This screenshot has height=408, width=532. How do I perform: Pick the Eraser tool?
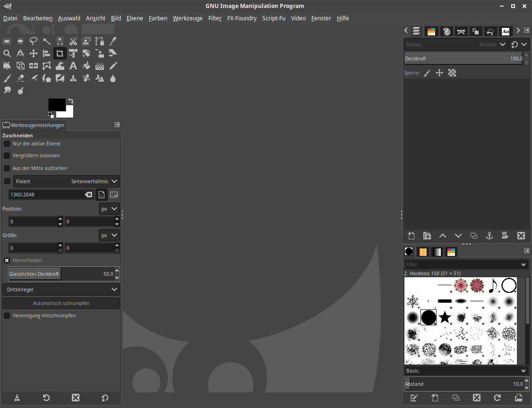pyautogui.click(x=20, y=78)
